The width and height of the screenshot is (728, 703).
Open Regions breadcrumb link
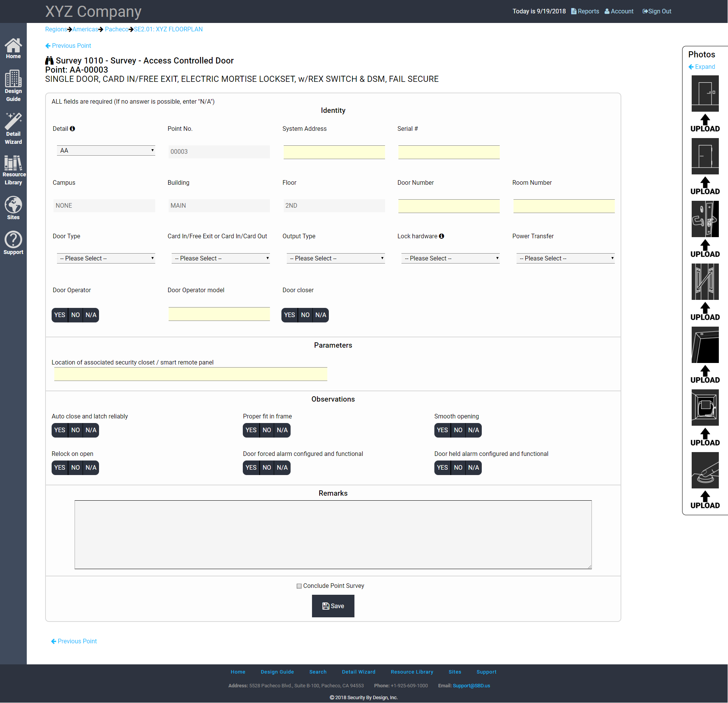pyautogui.click(x=56, y=29)
